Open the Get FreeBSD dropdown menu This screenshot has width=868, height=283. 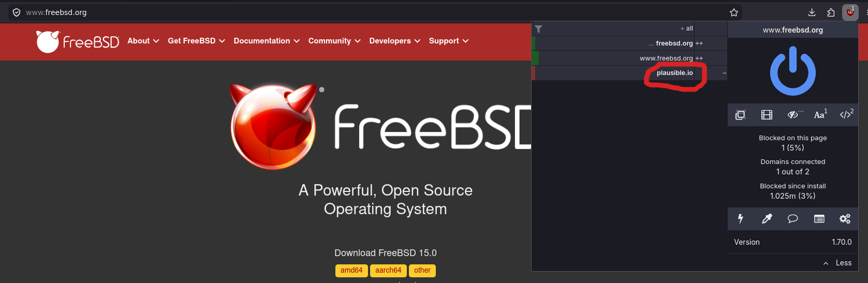coord(196,41)
